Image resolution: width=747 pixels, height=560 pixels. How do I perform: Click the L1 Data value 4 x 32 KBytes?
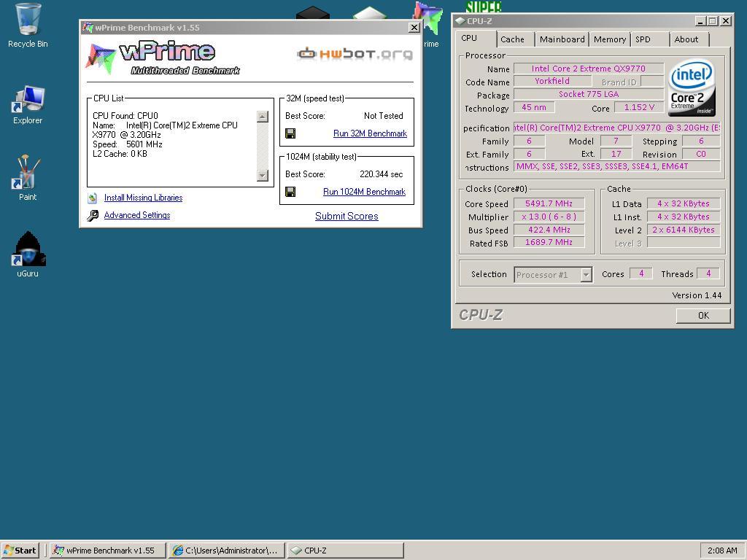click(x=683, y=204)
